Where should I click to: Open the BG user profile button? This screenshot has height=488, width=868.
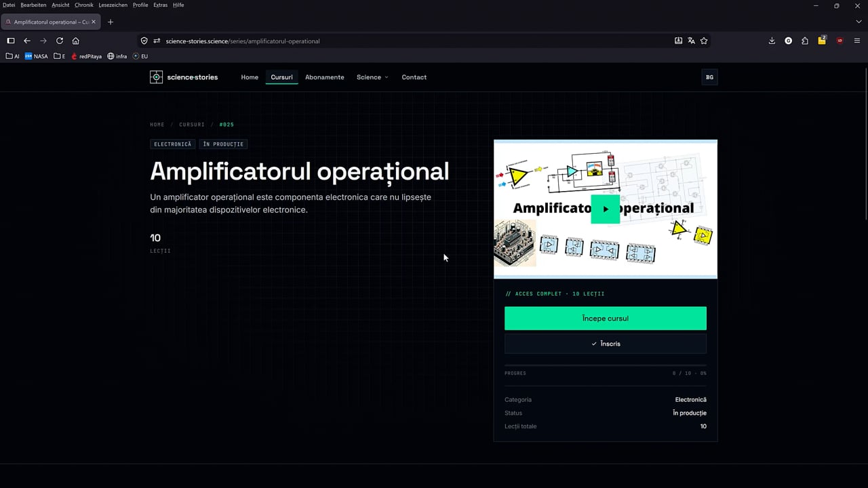click(709, 77)
